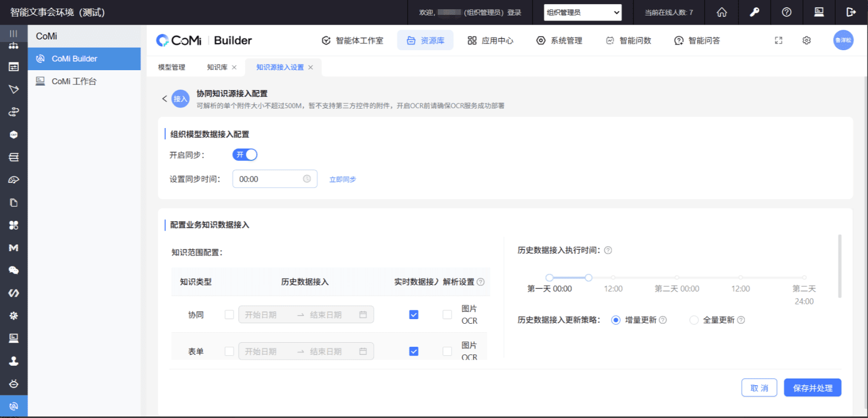Screen dimensions: 868x418
Task: Check the 历史数据接入 box for 协同
Action: coord(229,315)
